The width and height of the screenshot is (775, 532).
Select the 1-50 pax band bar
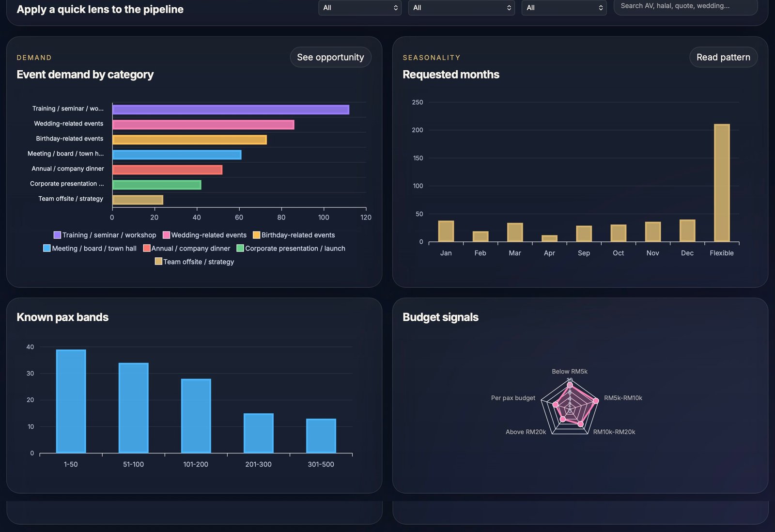click(71, 401)
